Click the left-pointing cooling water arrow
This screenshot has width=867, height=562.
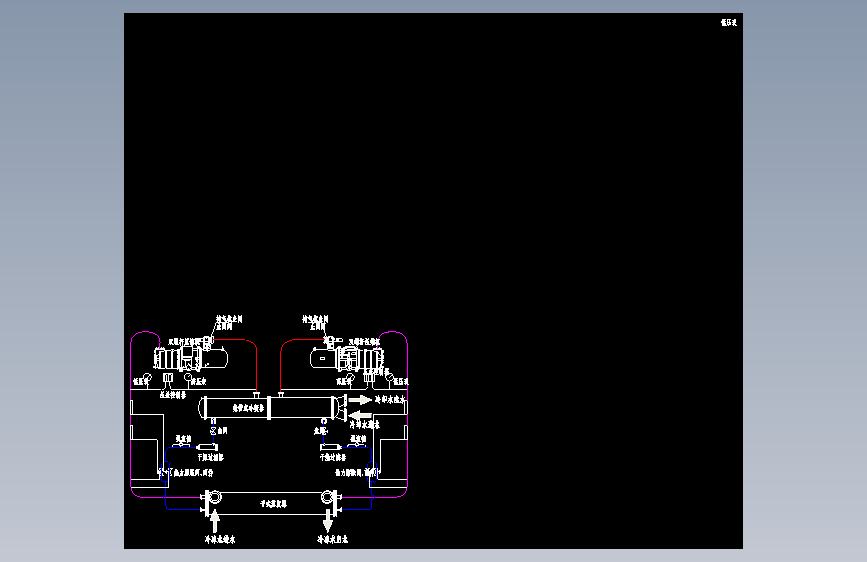[361, 415]
